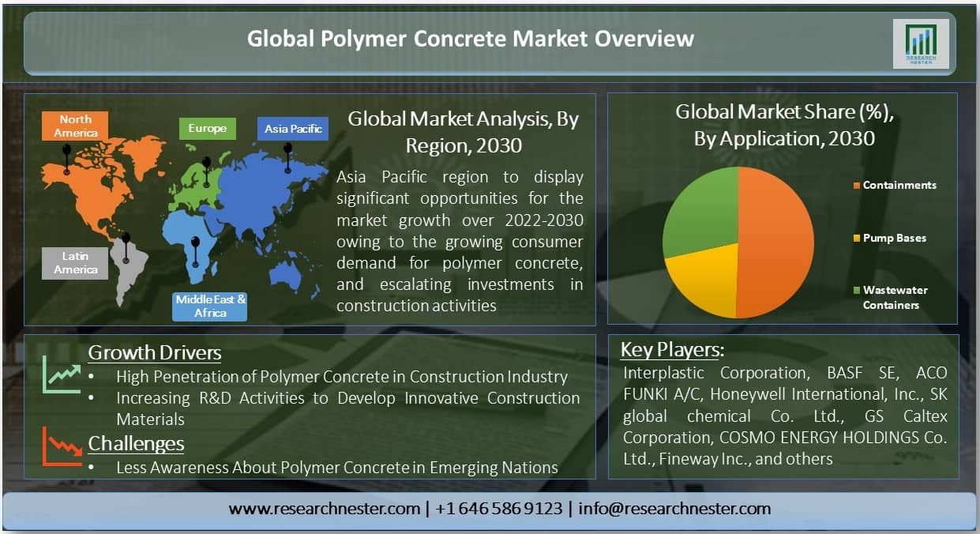Select the Asia Pacific region label
980x534 pixels.
pos(292,129)
